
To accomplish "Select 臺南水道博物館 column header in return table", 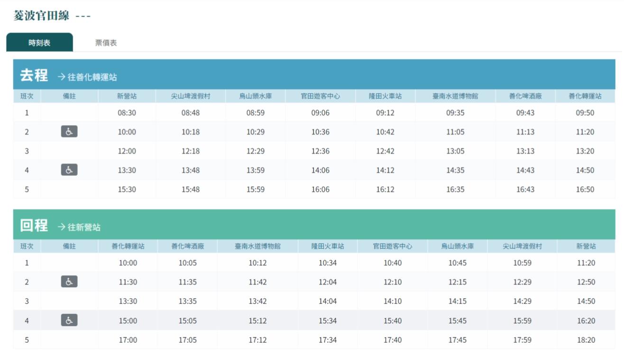I will (257, 246).
